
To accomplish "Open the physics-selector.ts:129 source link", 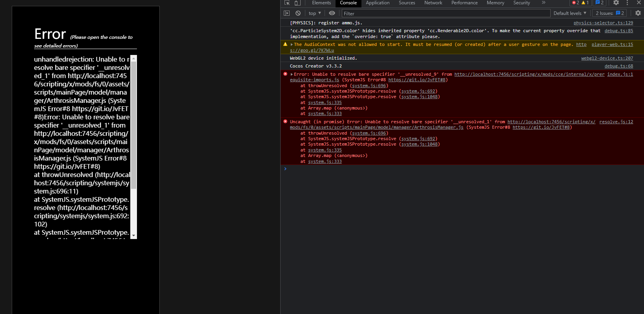I will tap(603, 23).
